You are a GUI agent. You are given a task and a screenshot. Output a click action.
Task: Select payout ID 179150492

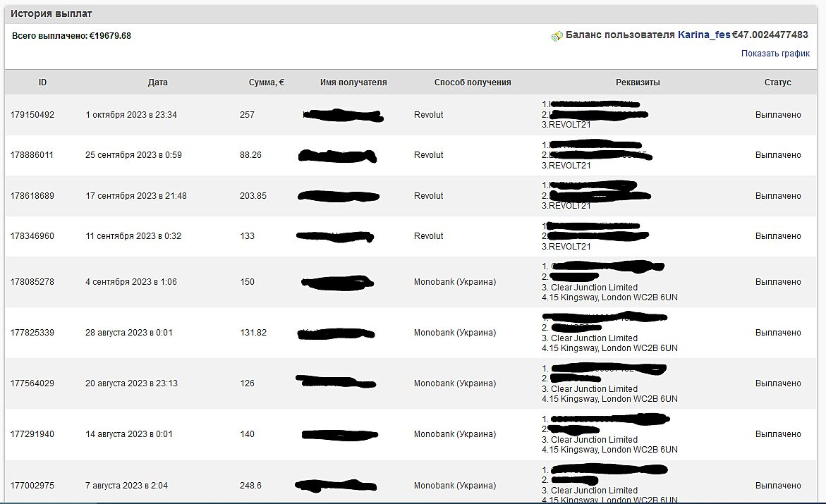[32, 115]
